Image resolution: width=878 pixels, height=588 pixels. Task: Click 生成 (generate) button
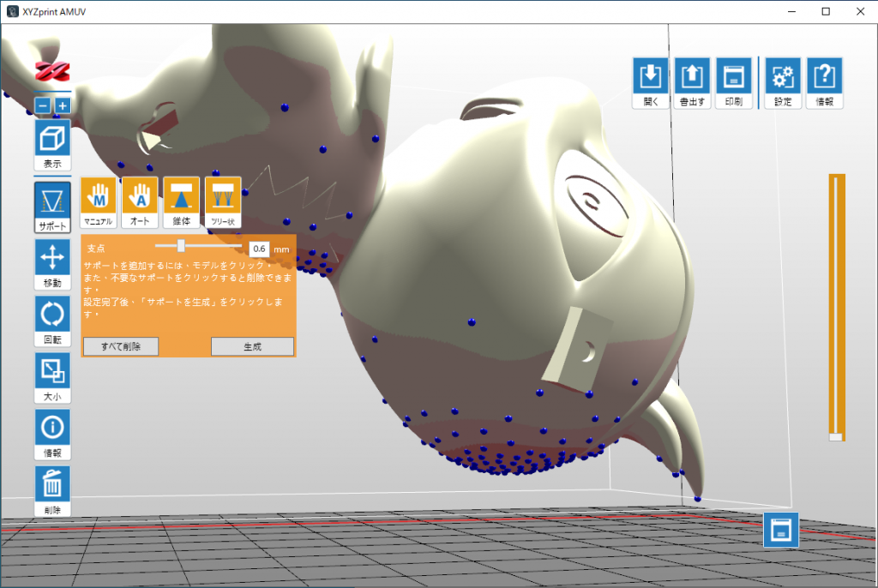(253, 346)
